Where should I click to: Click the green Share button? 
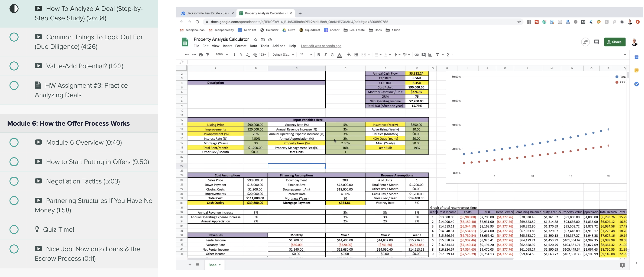615,42
